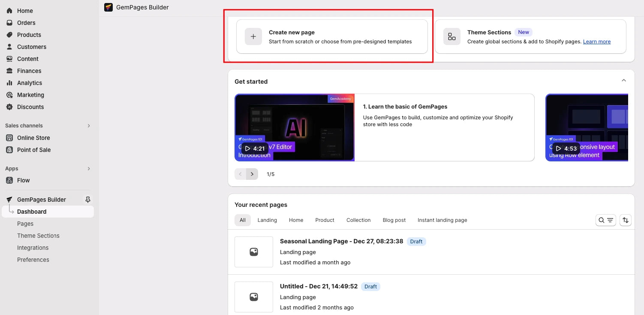Click the Analytics bar chart icon
Screen dimensions: 644x315
[x=9, y=83]
